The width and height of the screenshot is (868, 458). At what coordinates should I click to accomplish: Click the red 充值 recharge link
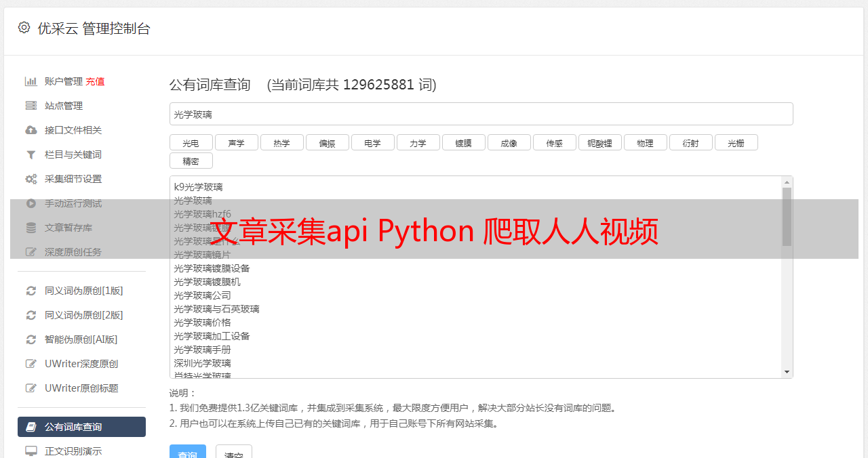[95, 81]
